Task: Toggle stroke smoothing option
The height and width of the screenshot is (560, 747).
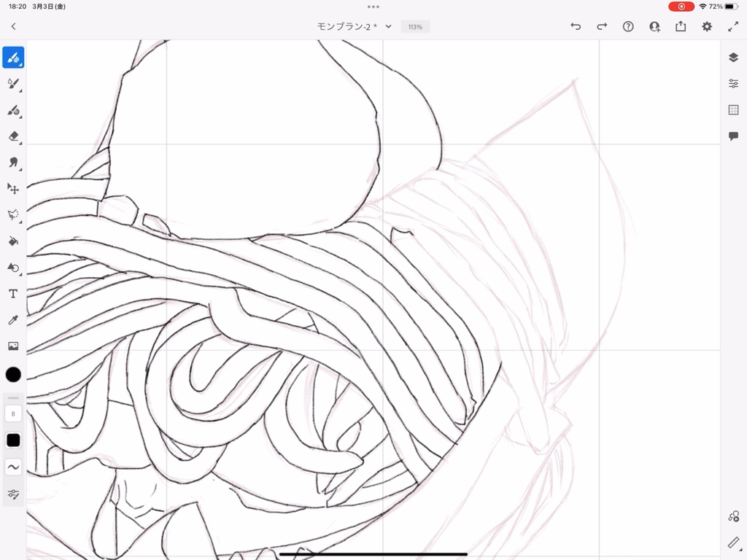Action: 13,467
